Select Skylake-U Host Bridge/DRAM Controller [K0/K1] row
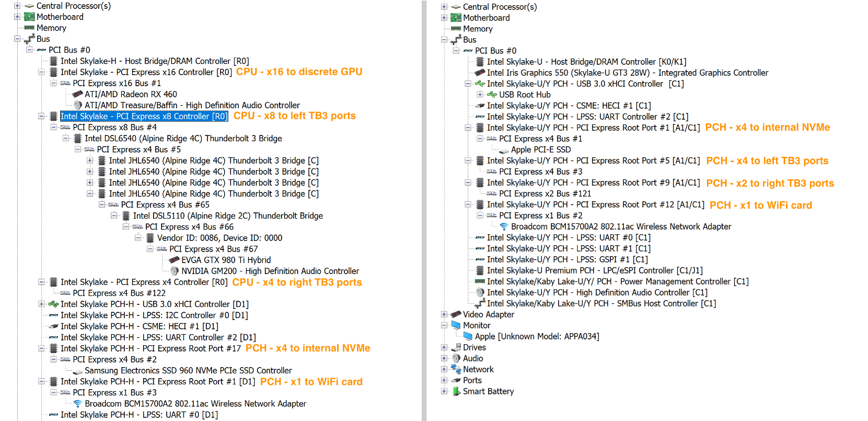Screen dimensions: 868x421 point(587,62)
